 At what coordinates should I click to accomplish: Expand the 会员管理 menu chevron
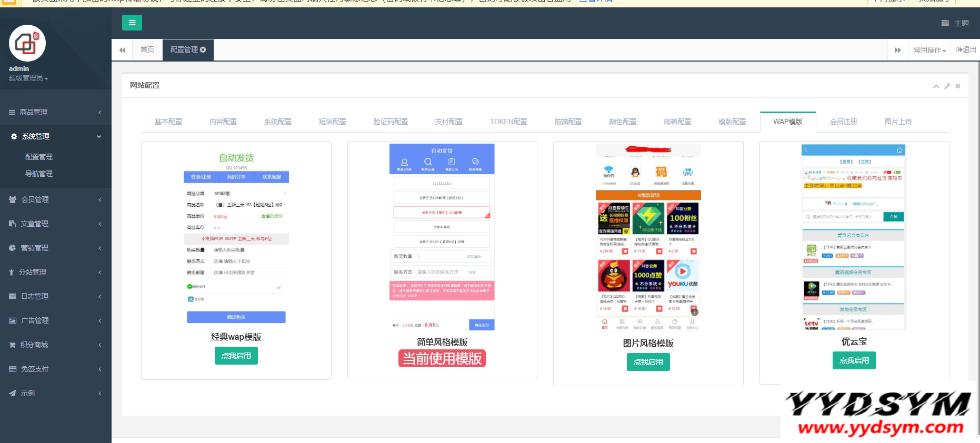tap(100, 199)
